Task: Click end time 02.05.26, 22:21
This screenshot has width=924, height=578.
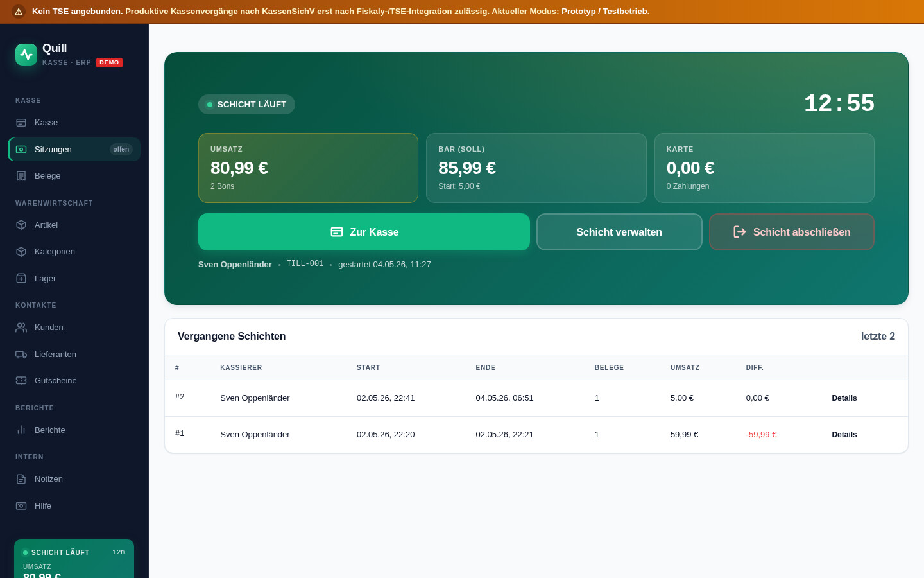Action: click(504, 435)
